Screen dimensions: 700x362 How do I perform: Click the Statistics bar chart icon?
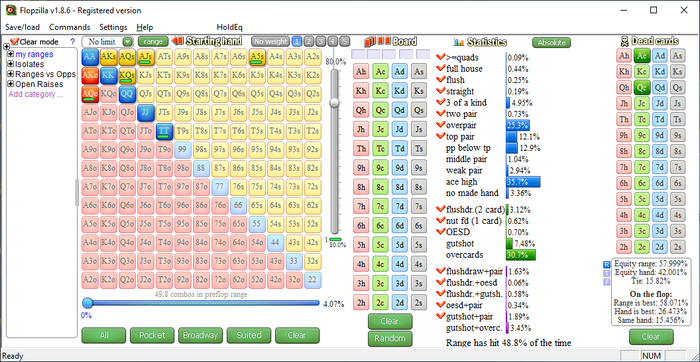click(x=458, y=42)
